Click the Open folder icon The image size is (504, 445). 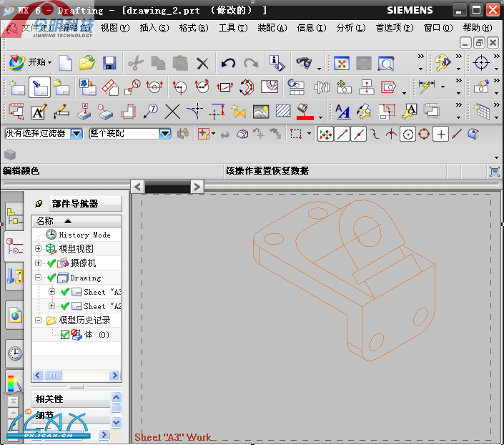[87, 64]
